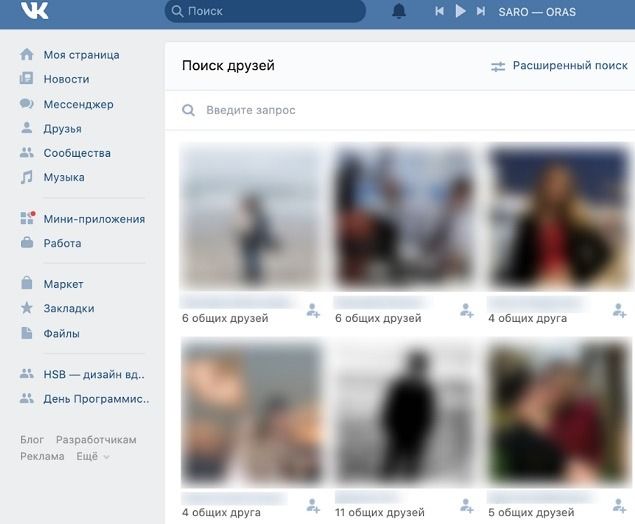This screenshot has width=635, height=524.
Task: Open SARO — ORAS player title
Action: (537, 12)
